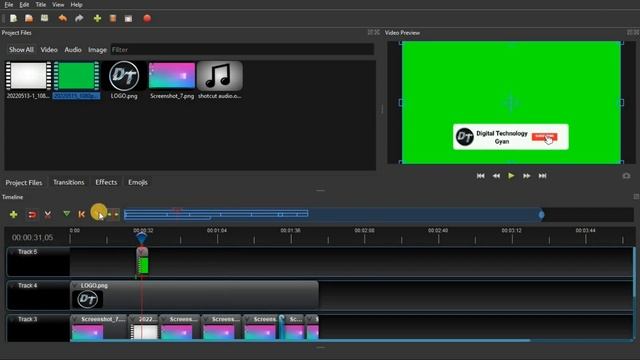Jump to the end of the preview

click(542, 176)
